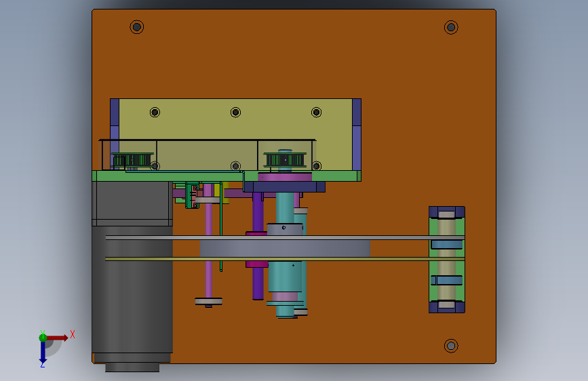Select the top-right mounting hole on orange base plate
588x381 pixels.
(x=451, y=27)
